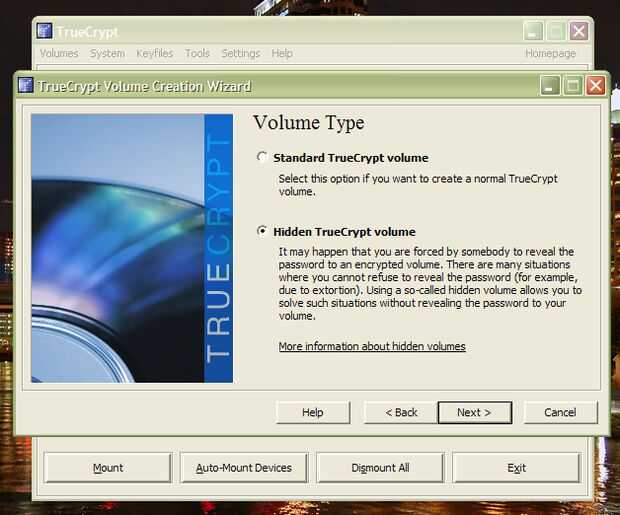Open the Keyfiles menu in TrueCrypt window
Viewport: 620px width, 515px height.
(155, 53)
